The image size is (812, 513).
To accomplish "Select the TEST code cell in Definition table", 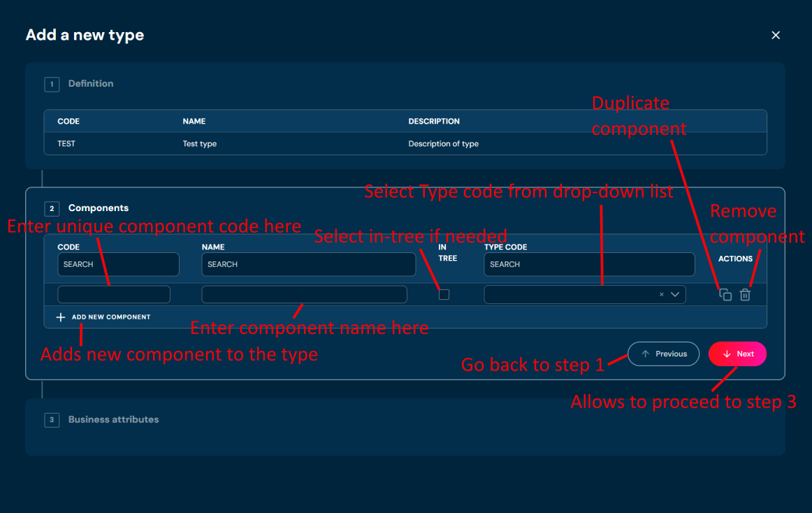I will [66, 144].
